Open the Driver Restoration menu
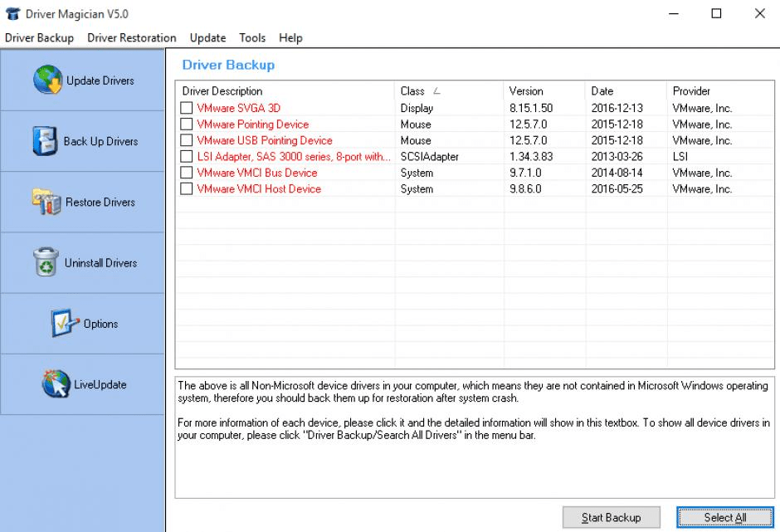This screenshot has height=532, width=780. point(131,37)
